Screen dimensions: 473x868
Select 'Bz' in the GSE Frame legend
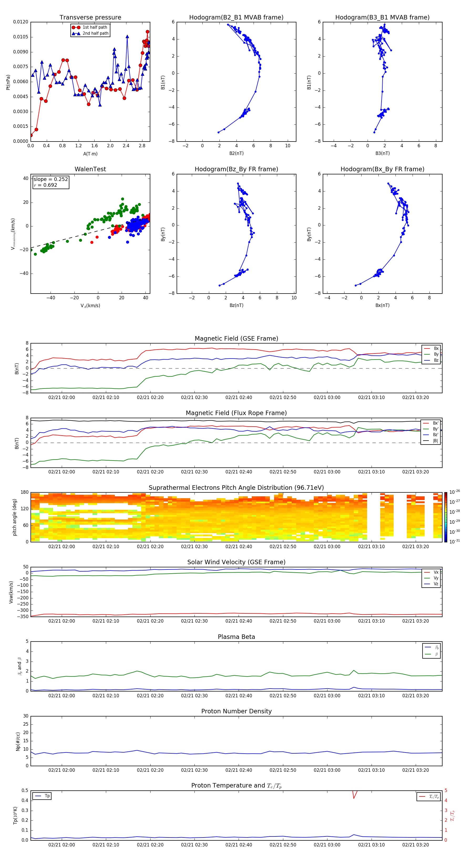click(431, 360)
